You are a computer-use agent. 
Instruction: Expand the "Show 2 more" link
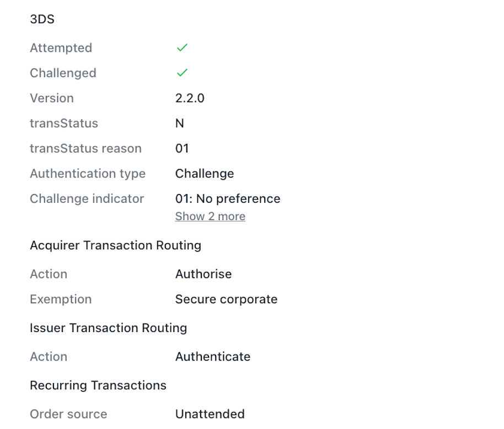point(210,216)
